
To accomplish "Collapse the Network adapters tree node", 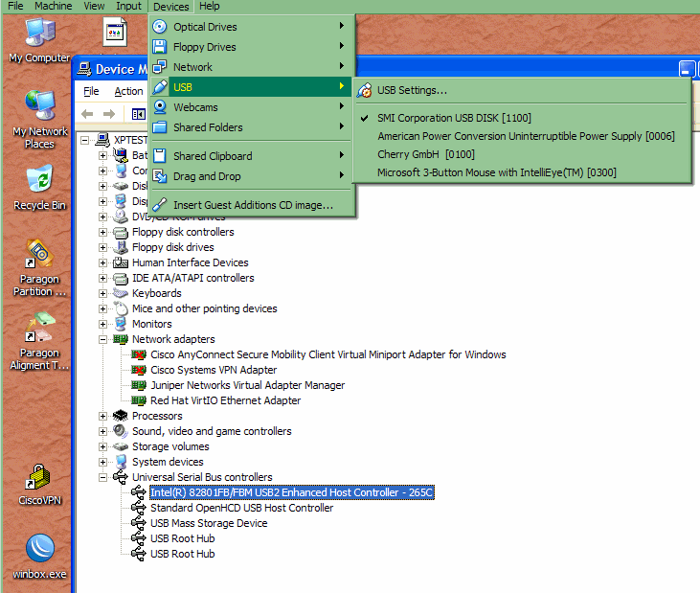I will coord(103,339).
